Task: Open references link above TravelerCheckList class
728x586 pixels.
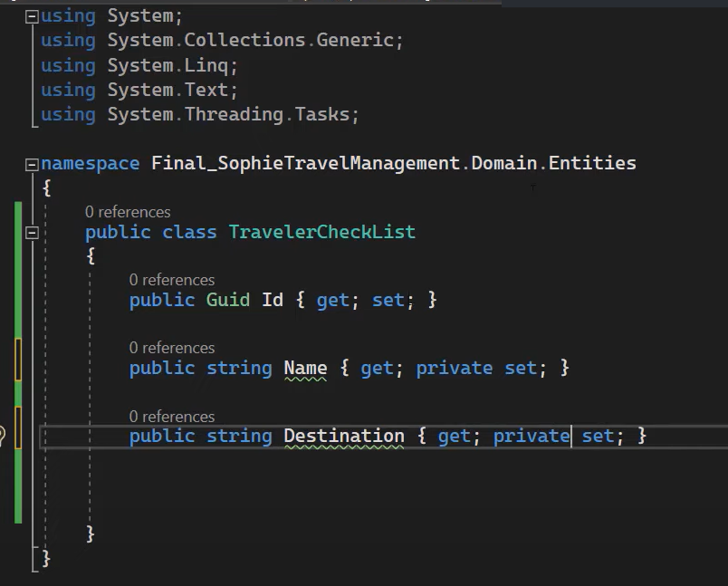Action: coord(128,212)
